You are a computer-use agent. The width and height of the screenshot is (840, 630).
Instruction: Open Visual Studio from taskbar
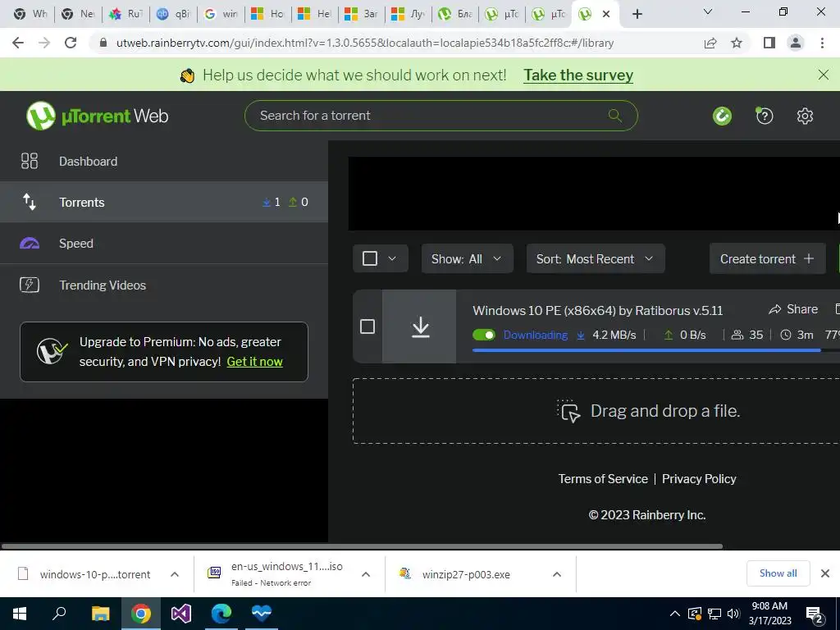pos(181,614)
